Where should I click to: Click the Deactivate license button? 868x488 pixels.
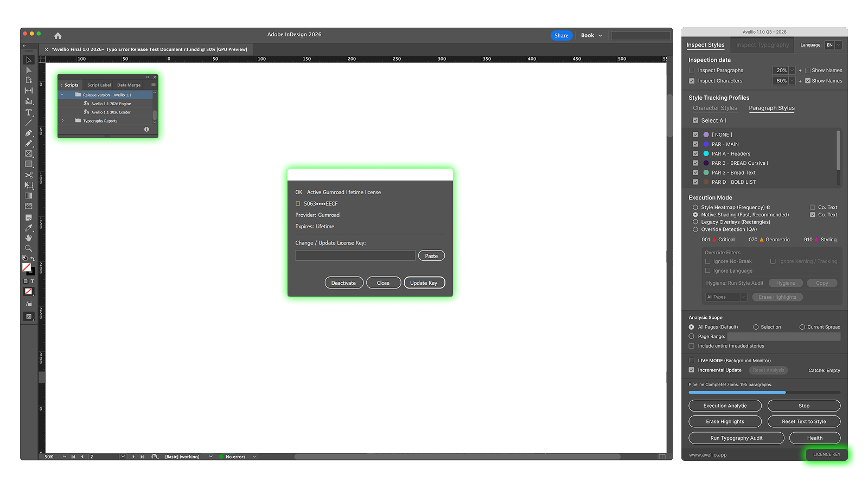[344, 282]
